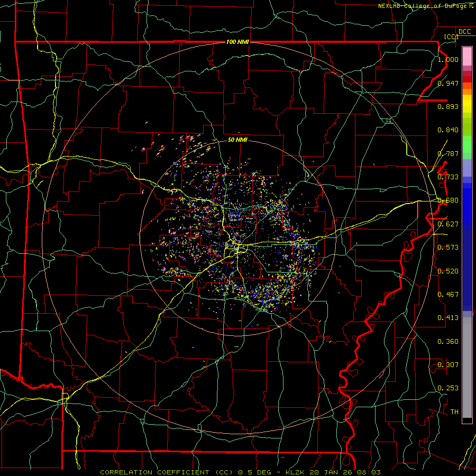Click the 0.947 legend value
Image resolution: width=476 pixels, height=476 pixels.
pyautogui.click(x=448, y=83)
